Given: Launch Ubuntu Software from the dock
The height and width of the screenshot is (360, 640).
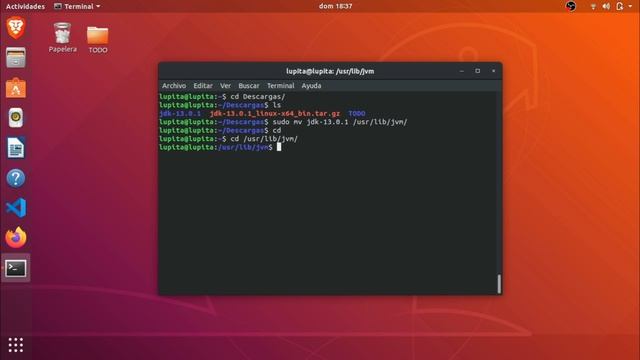Looking at the screenshot, I should pyautogui.click(x=16, y=88).
